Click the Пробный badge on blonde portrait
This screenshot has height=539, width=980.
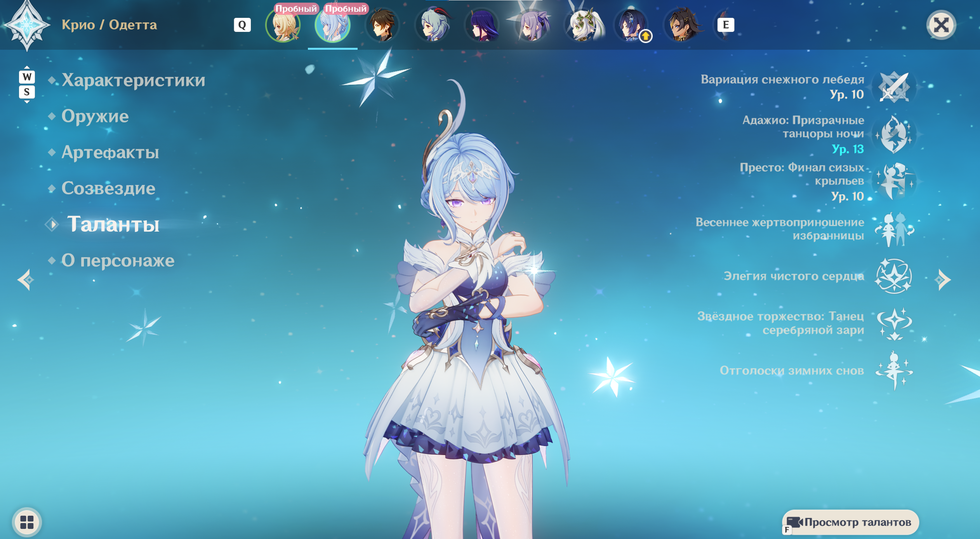pos(296,9)
